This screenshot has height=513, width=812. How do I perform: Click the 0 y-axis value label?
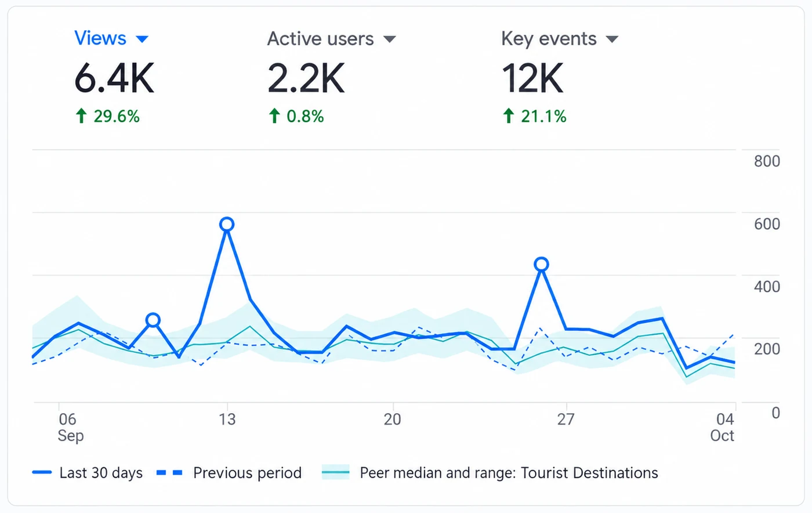(775, 413)
